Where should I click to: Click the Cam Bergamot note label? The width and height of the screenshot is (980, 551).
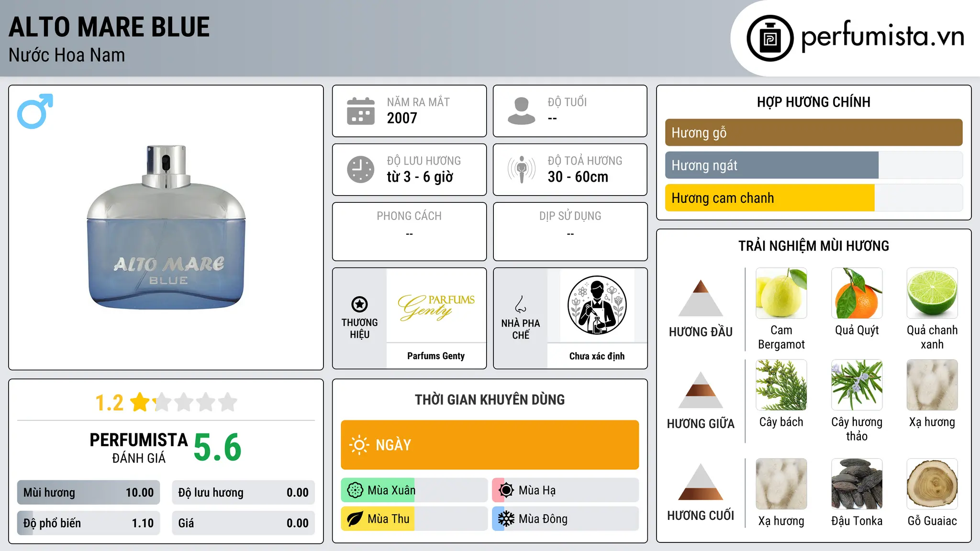(781, 337)
